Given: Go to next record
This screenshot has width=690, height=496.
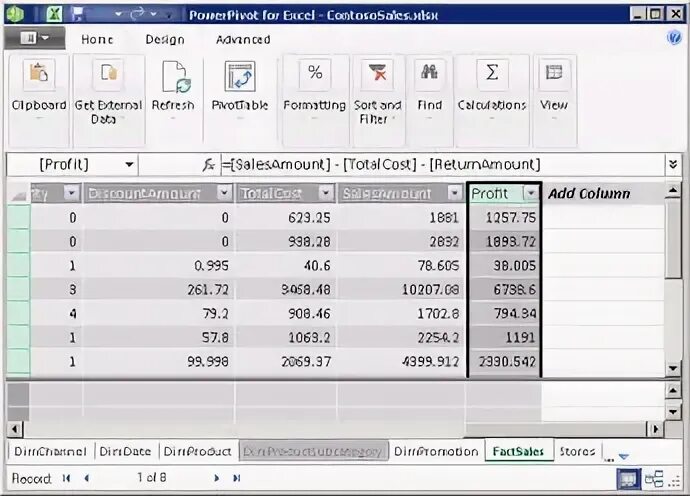Looking at the screenshot, I should (216, 478).
